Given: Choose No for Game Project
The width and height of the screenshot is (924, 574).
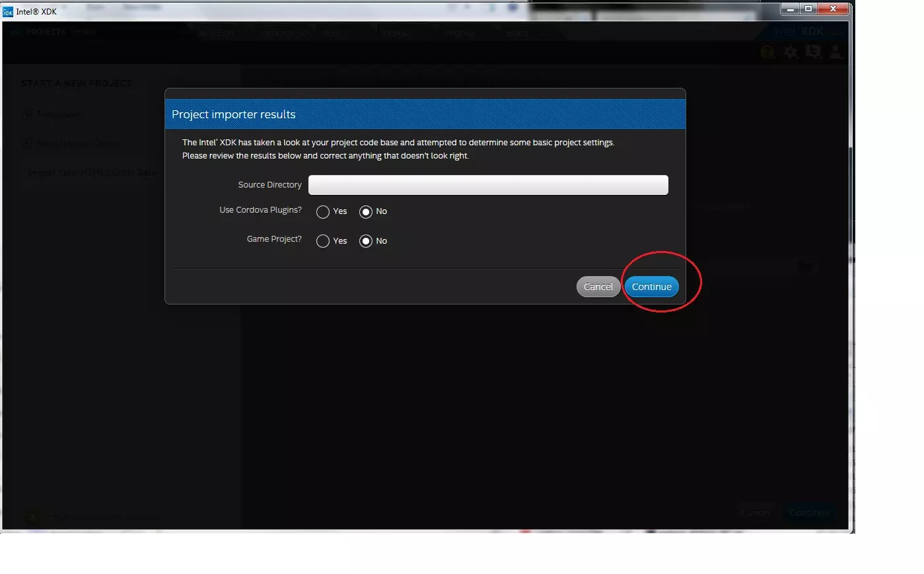Looking at the screenshot, I should (366, 241).
